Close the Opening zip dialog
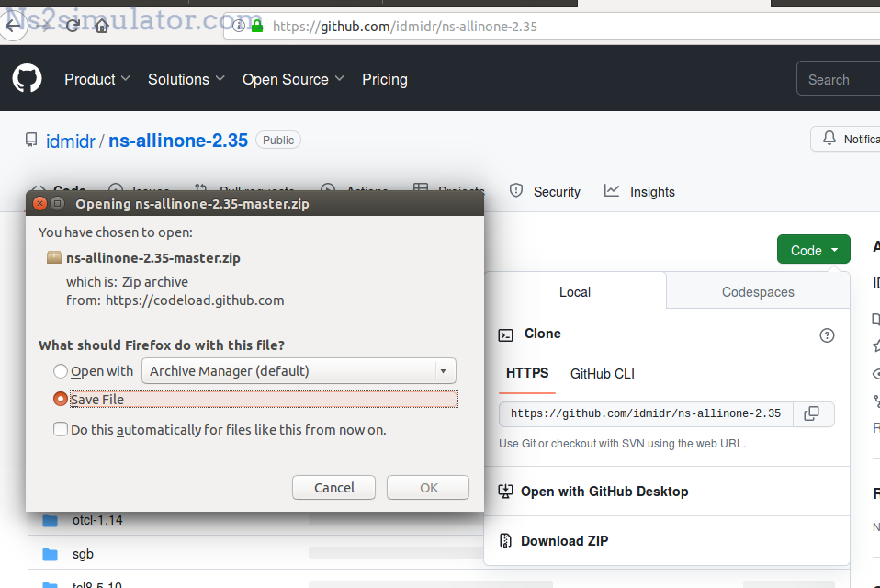Viewport: 880px width, 588px height. point(39,203)
